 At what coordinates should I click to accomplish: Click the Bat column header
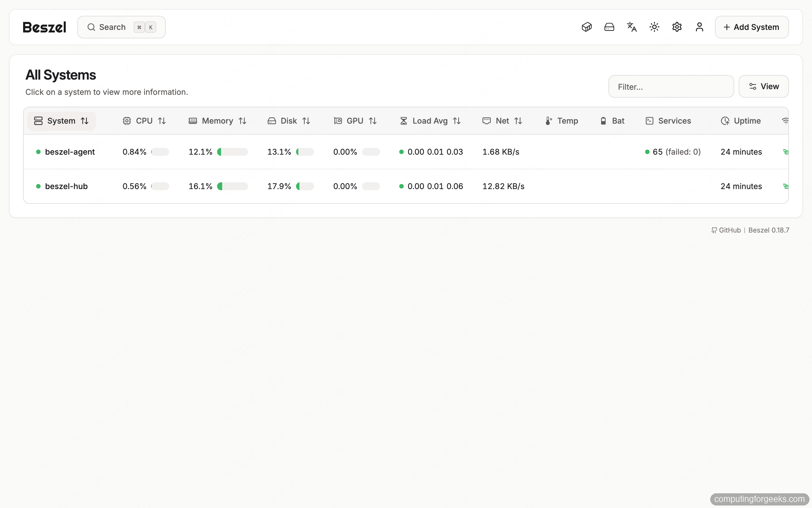pos(612,121)
